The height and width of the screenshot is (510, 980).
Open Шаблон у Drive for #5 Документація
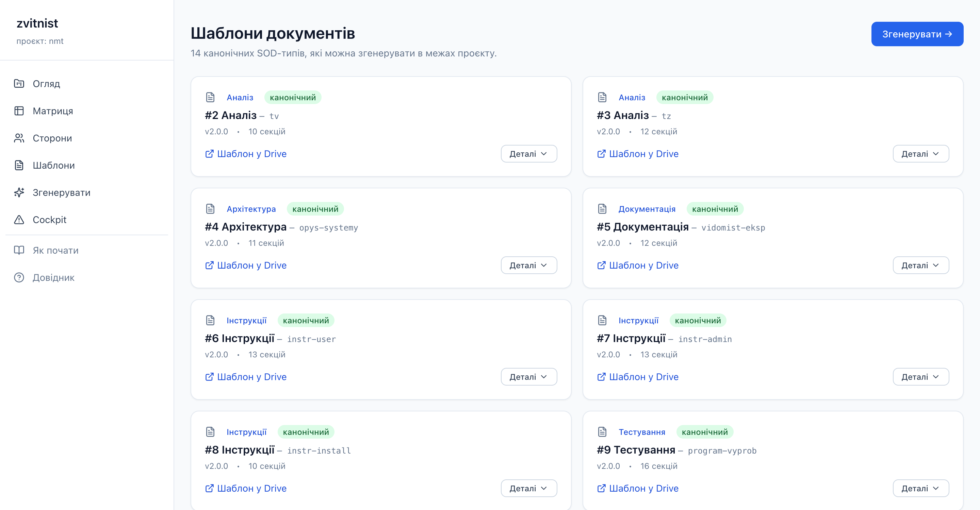638,265
